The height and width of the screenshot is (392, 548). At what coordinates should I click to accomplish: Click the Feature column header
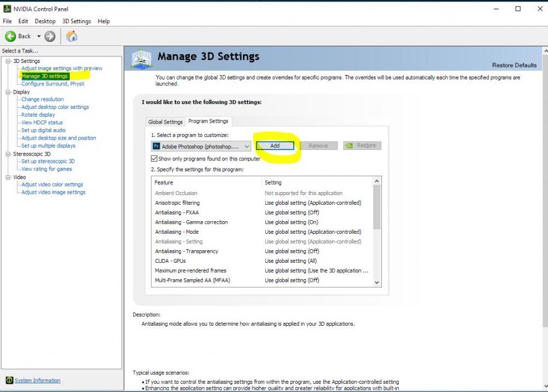(x=207, y=182)
